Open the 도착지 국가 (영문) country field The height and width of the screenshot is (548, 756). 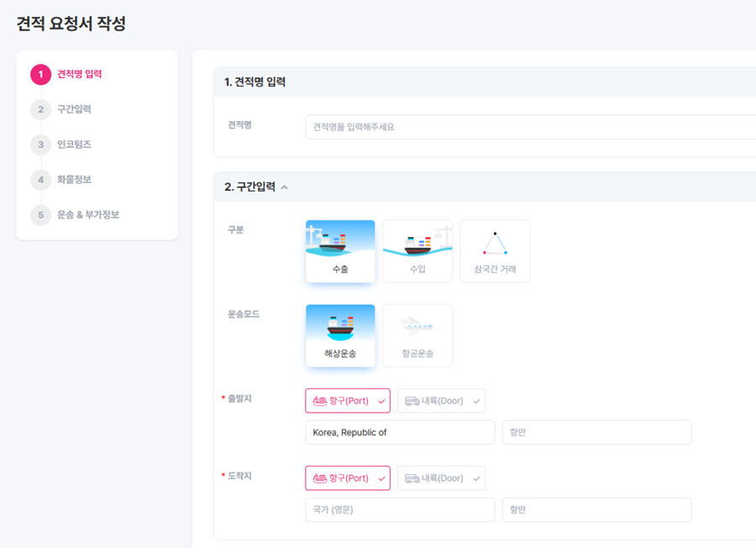point(400,510)
